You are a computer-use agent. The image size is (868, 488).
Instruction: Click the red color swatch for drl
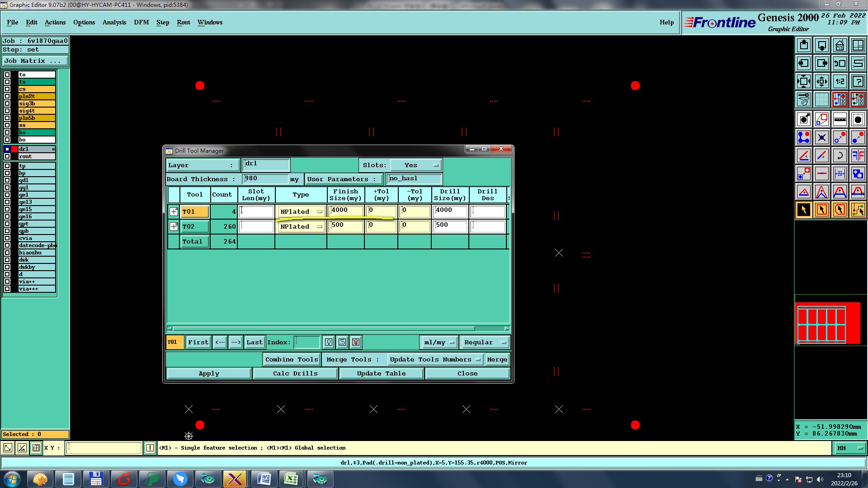14,149
